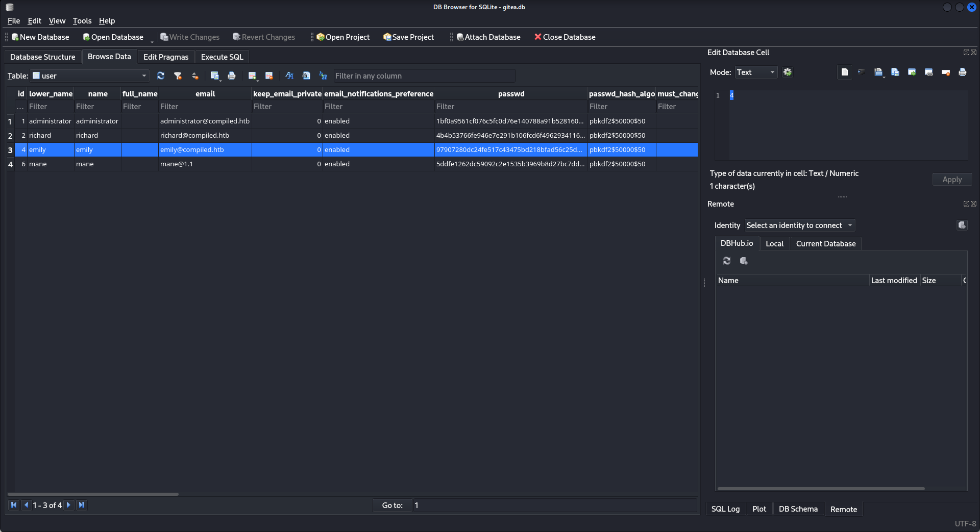Screen dimensions: 980x532
Task: Open the Mode dropdown set to Text
Action: pos(756,72)
